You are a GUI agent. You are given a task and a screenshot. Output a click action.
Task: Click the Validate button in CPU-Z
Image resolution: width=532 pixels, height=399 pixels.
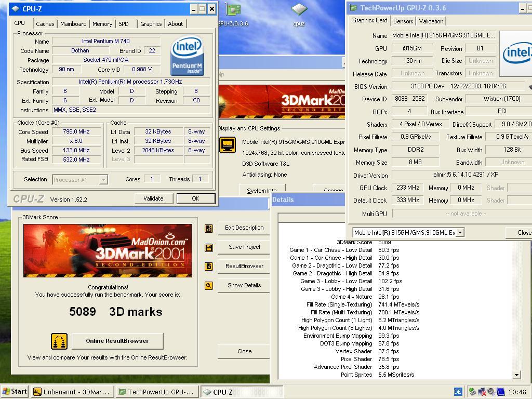coord(153,198)
